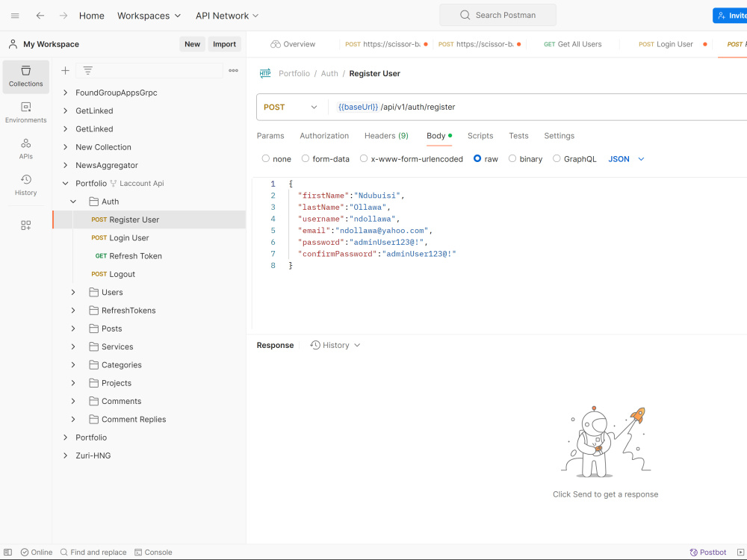Select x-www-form-urlencoded body type

(x=364, y=158)
